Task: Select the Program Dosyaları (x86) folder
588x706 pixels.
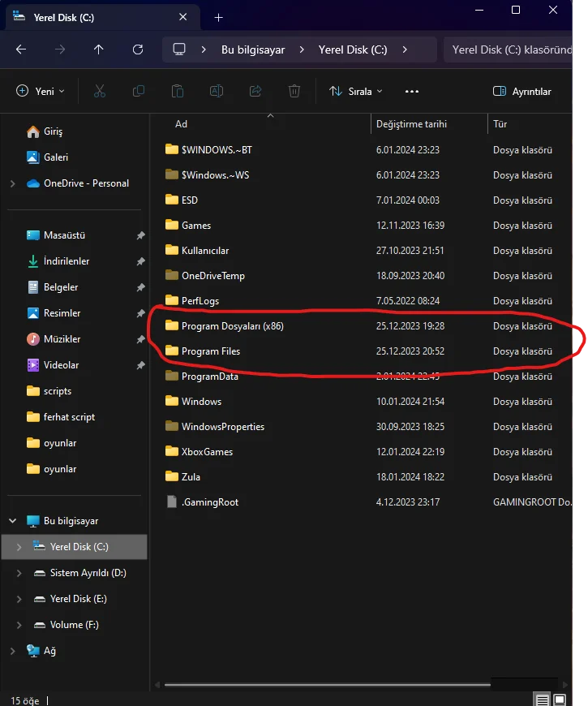Action: click(224, 326)
